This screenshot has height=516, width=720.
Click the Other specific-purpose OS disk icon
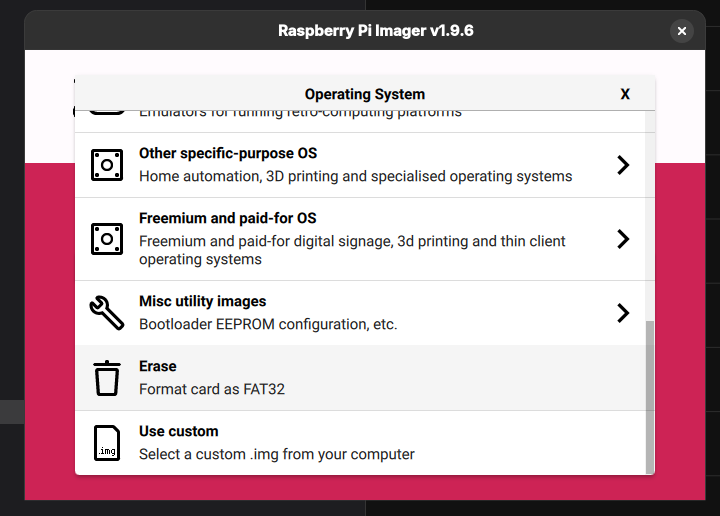pyautogui.click(x=107, y=165)
